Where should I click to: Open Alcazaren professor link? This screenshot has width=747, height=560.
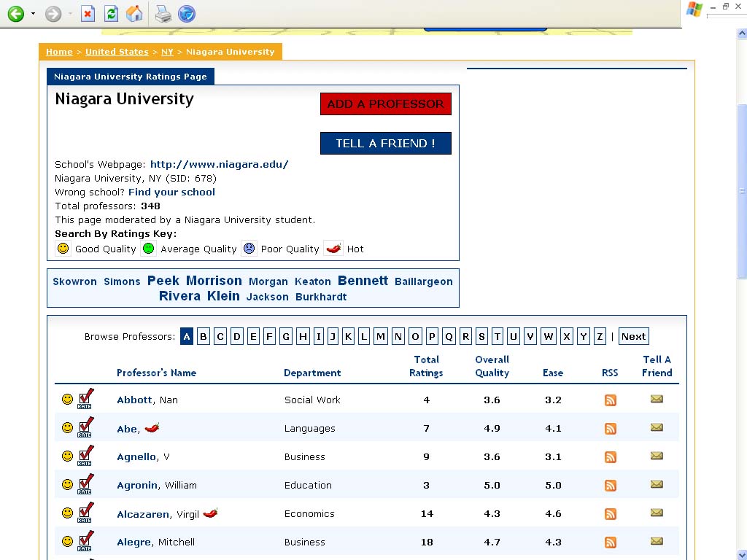click(143, 514)
